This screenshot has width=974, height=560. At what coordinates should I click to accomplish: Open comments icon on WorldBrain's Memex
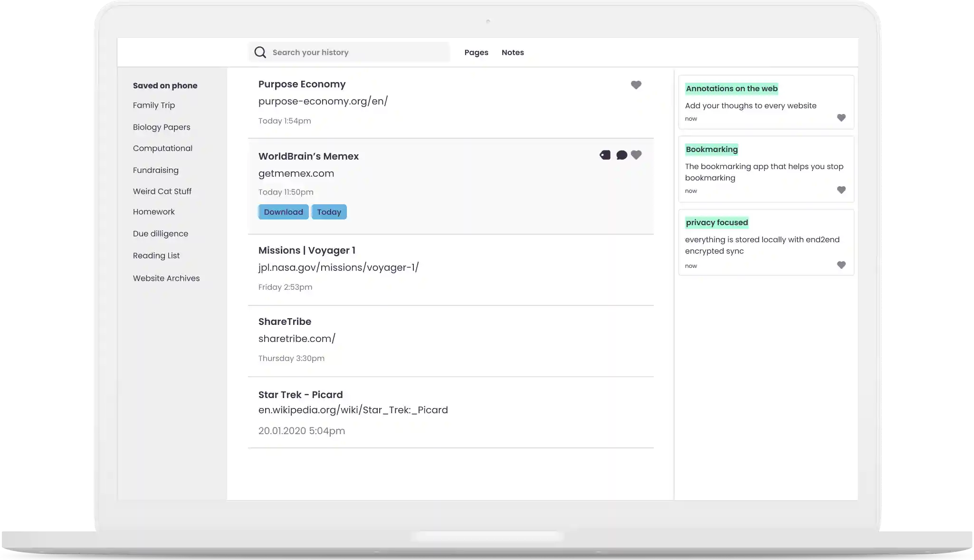[621, 155]
